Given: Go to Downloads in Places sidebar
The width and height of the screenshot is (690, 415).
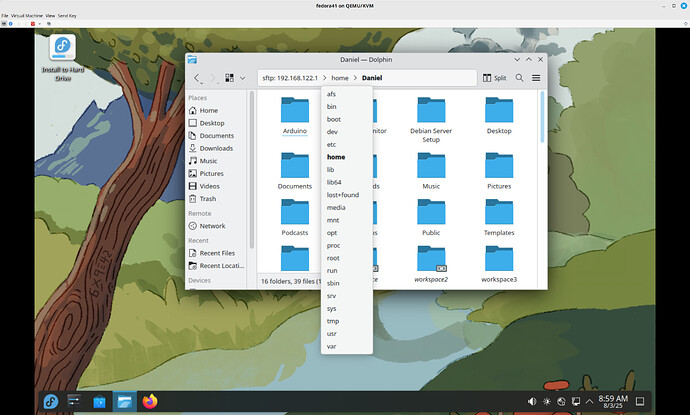Looking at the screenshot, I should 216,148.
